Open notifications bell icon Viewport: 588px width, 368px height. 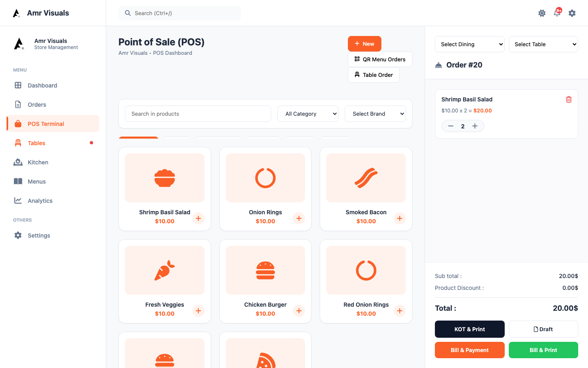click(x=557, y=13)
